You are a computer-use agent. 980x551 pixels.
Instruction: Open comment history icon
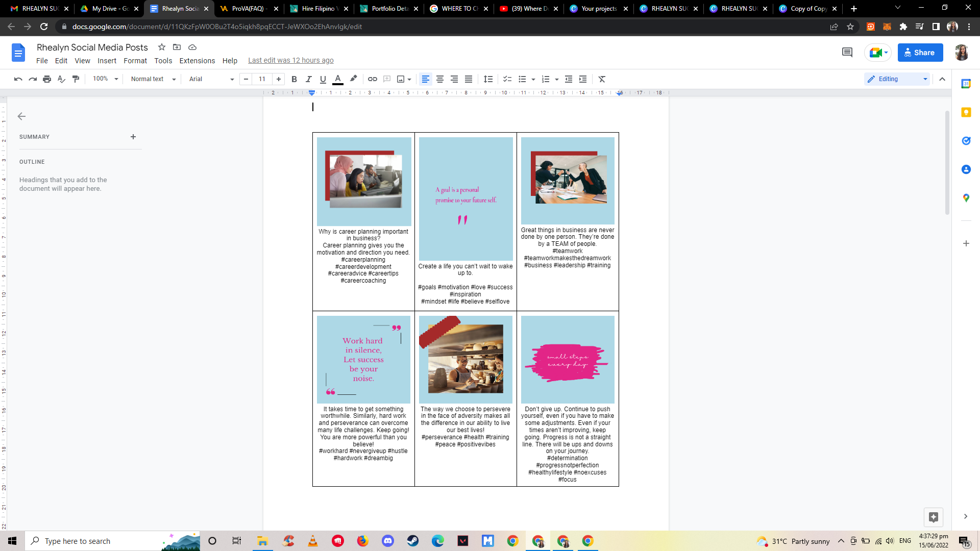pyautogui.click(x=847, y=53)
